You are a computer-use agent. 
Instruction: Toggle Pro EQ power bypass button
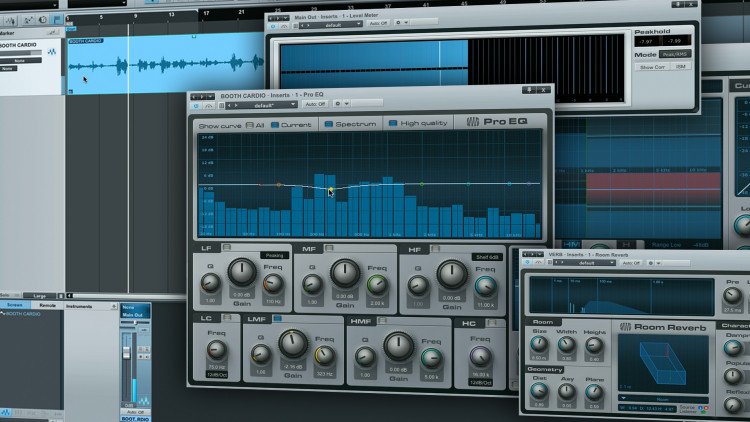pyautogui.click(x=196, y=105)
